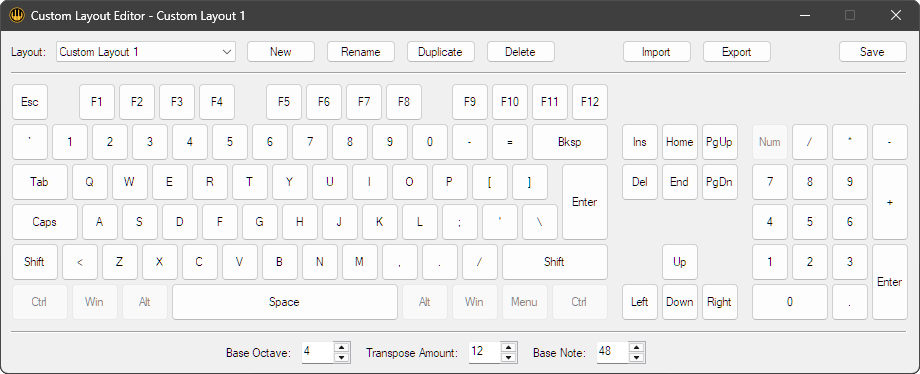This screenshot has height=374, width=920.
Task: Decrease the Transpose Amount value
Action: (x=509, y=358)
